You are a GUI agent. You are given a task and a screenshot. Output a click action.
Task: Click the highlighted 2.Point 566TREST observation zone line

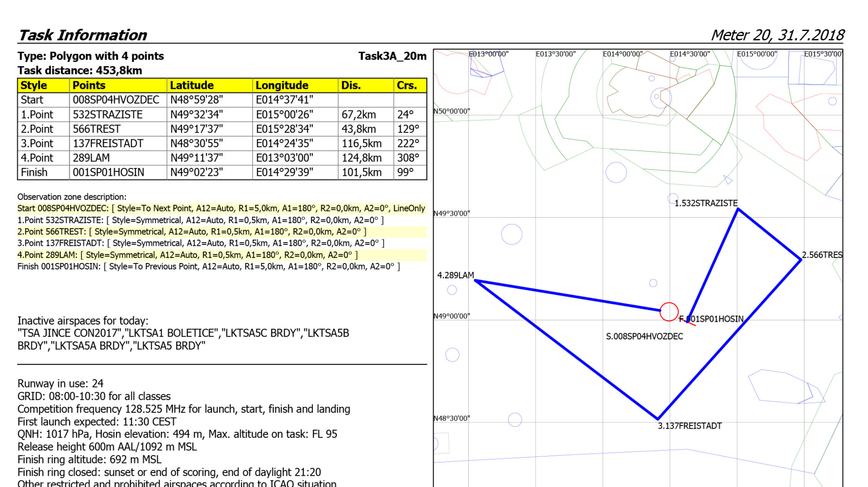click(x=192, y=232)
